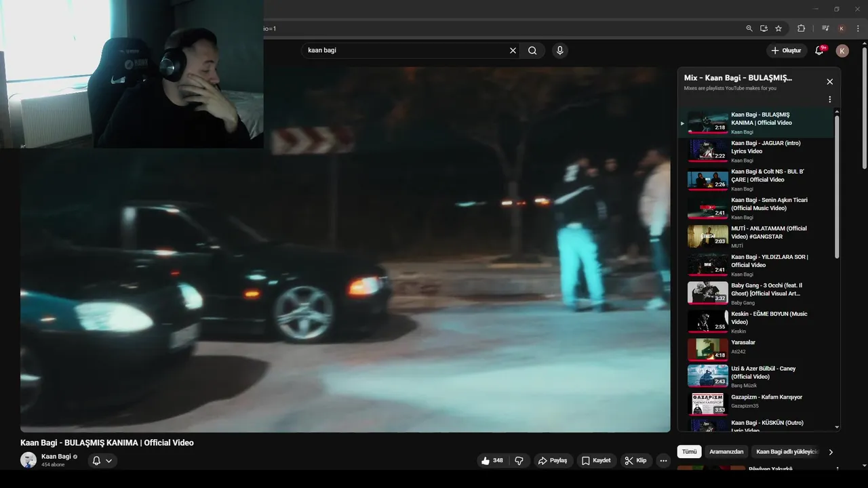Select the Aramanızdan filter chip
Screen dimensions: 868x488
tap(726, 451)
